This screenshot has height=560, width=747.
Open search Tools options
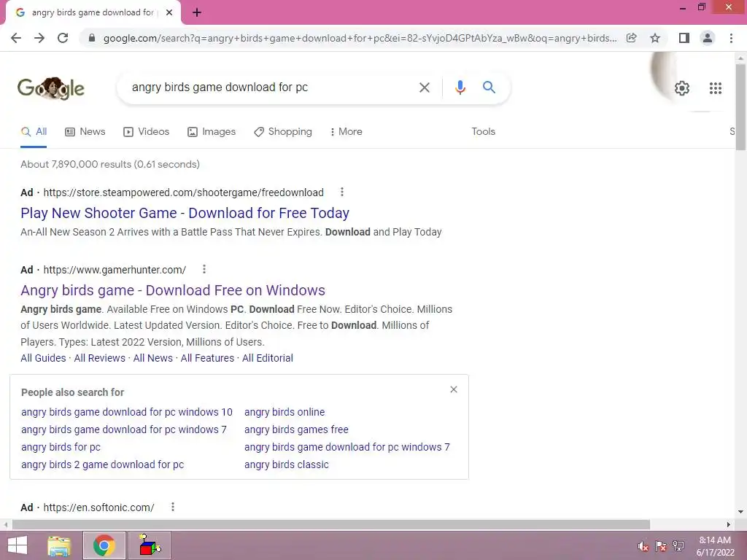[483, 131]
